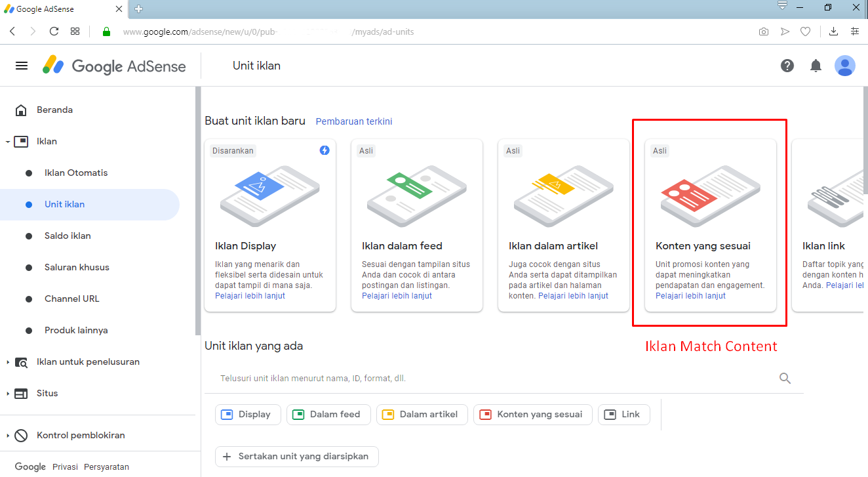Click the Google AdSense logo
Viewport: 868px width, 477px height.
click(x=114, y=66)
